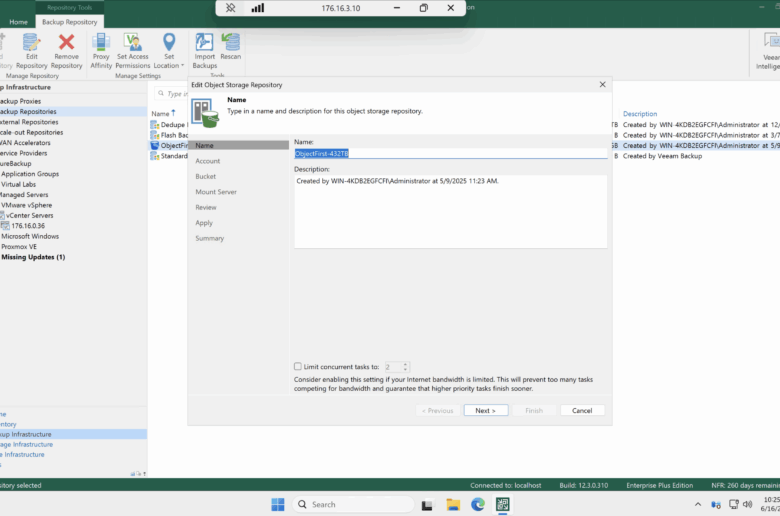Screen dimensions: 780x516
Task: Select the Name wizard step
Action: (239, 145)
